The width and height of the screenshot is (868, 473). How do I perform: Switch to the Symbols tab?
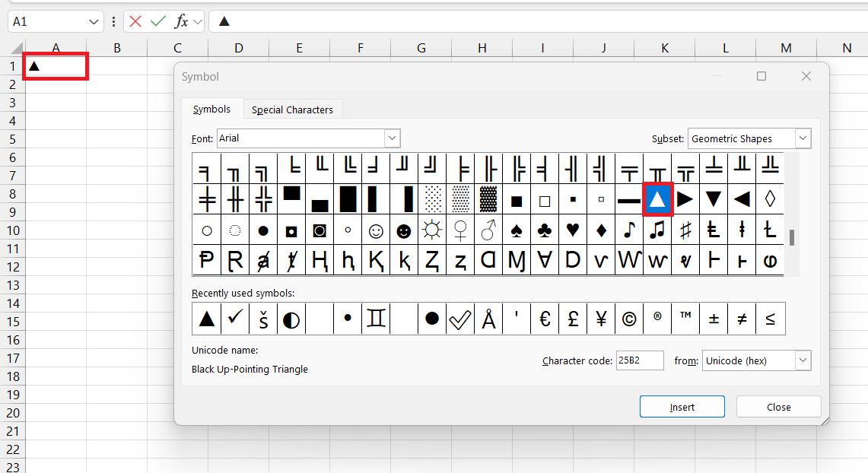(x=211, y=109)
